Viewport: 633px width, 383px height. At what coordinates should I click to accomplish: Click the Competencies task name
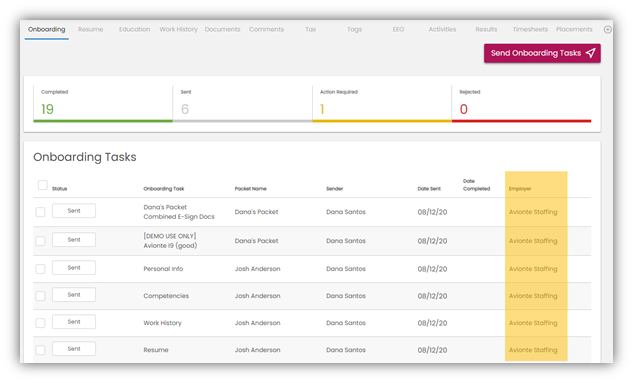(166, 296)
